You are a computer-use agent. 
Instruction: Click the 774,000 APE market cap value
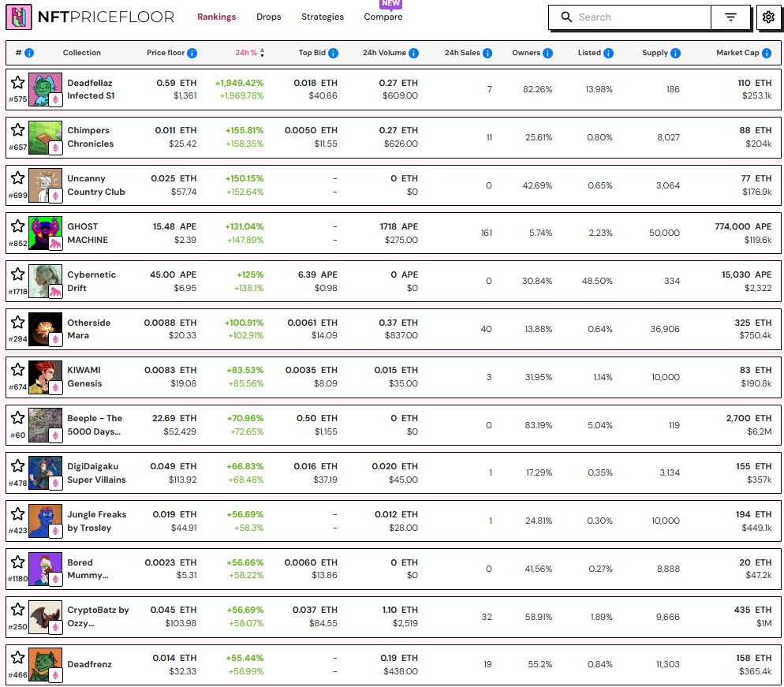click(x=743, y=226)
